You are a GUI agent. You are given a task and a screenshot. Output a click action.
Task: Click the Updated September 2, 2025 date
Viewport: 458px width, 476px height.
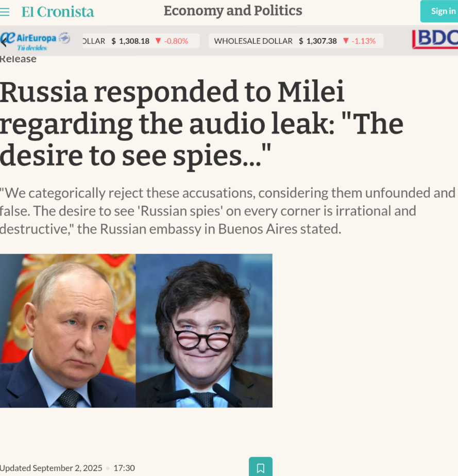click(51, 468)
